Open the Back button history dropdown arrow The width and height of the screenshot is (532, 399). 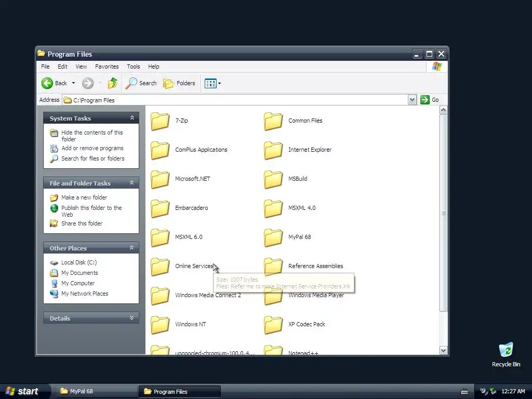click(73, 83)
